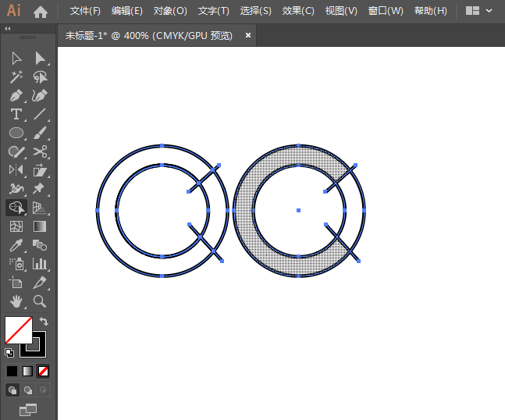
Task: Reset to default fill and stroke
Action: (9, 353)
